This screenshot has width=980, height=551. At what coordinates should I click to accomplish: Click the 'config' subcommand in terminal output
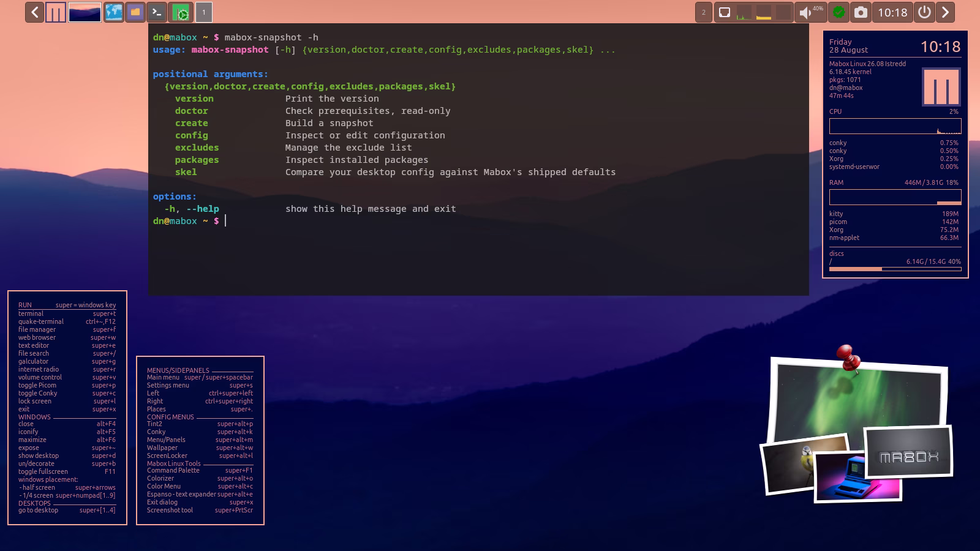point(191,135)
